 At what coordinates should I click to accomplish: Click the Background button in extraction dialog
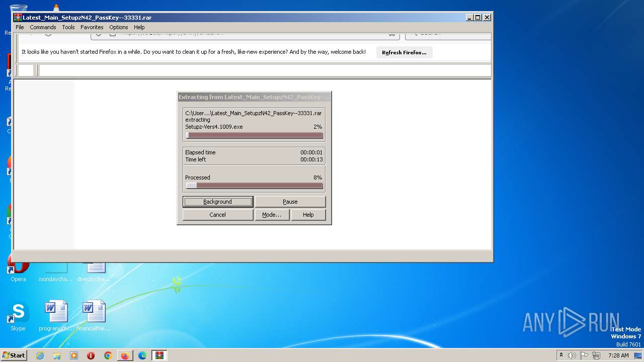point(218,202)
